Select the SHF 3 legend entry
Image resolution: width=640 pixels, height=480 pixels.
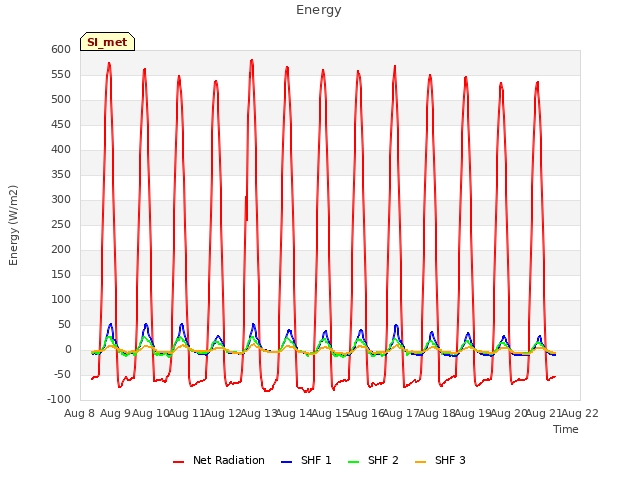pyautogui.click(x=440, y=460)
